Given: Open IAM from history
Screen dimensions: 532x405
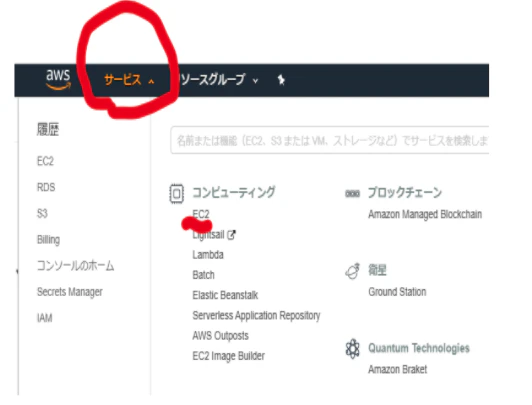Looking at the screenshot, I should (x=44, y=318).
